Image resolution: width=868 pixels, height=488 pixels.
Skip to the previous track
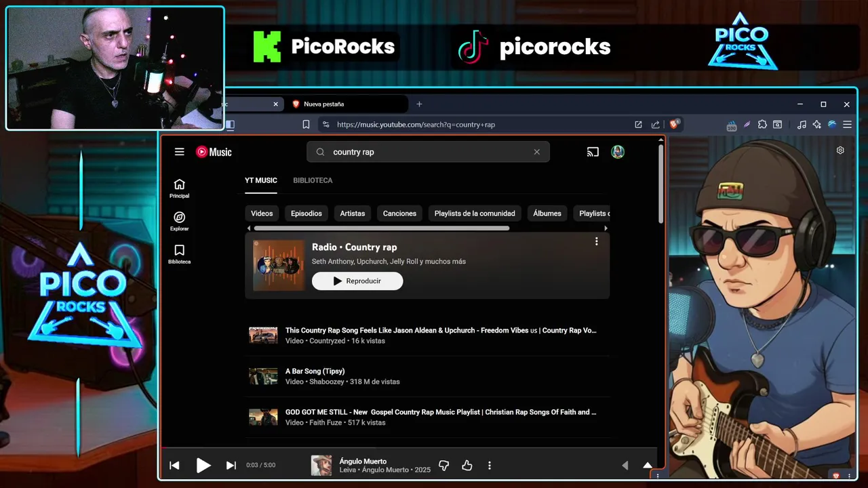(174, 465)
